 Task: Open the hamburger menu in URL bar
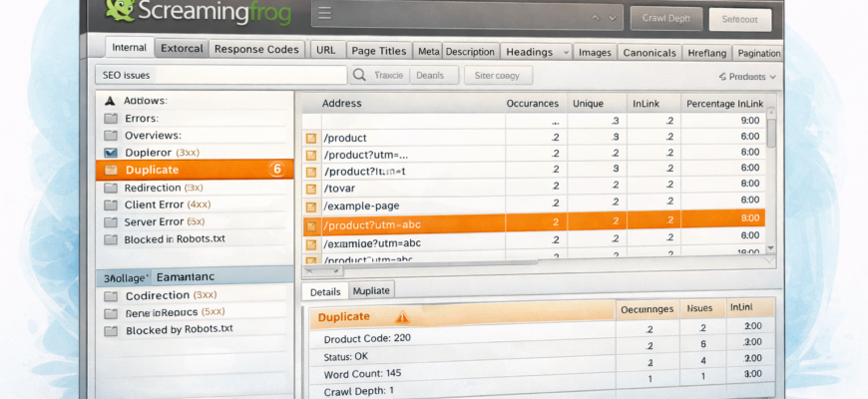pyautogui.click(x=324, y=13)
